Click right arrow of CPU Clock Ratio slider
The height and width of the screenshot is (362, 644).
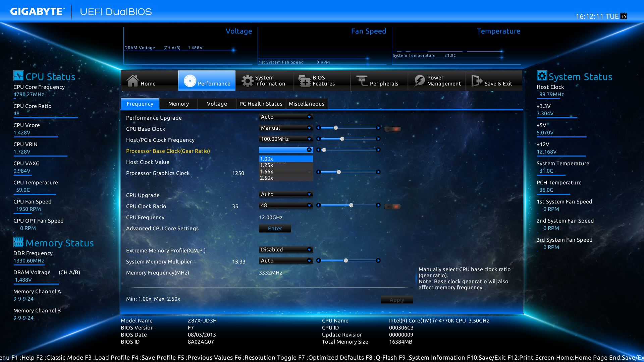378,205
